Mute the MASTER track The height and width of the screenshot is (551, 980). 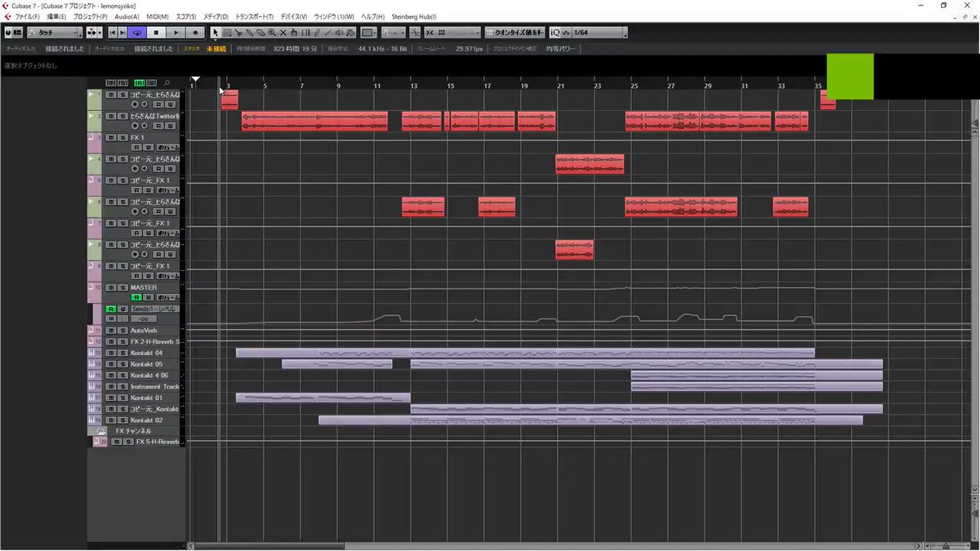(112, 287)
